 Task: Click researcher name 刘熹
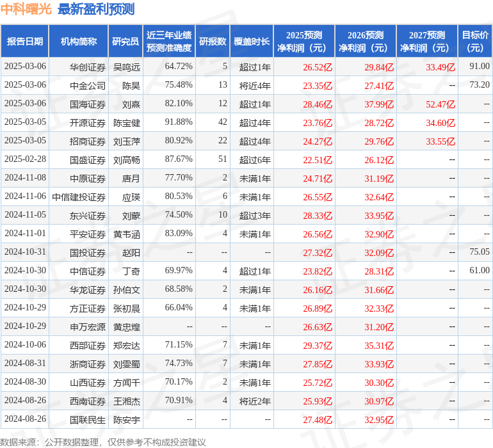tap(131, 104)
